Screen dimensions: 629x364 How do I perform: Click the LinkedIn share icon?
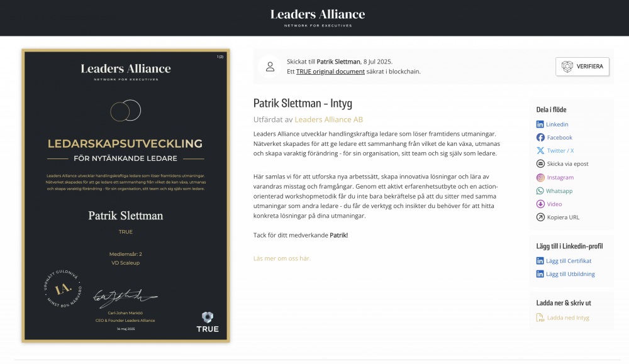click(x=540, y=124)
